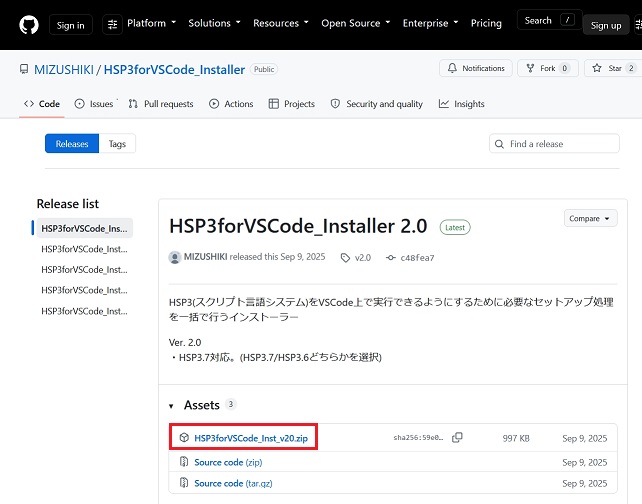Click the Fork icon button
This screenshot has width=642, height=504.
point(530,68)
